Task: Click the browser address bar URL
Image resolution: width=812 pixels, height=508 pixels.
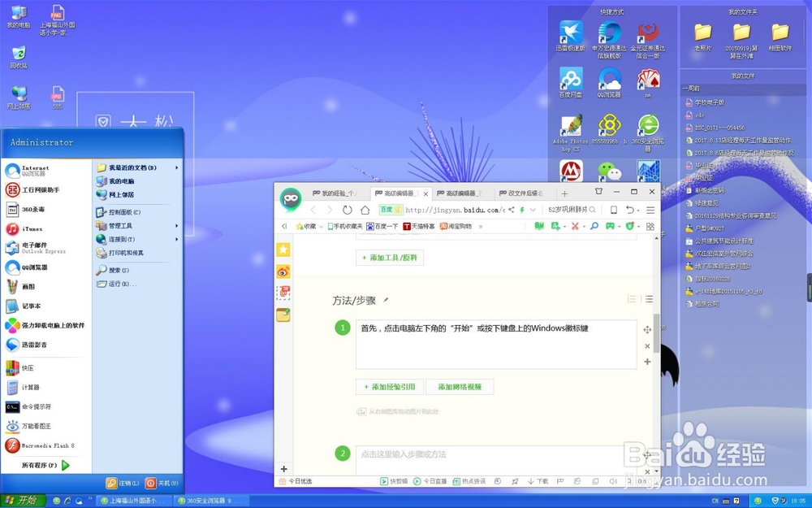Action: (456, 210)
